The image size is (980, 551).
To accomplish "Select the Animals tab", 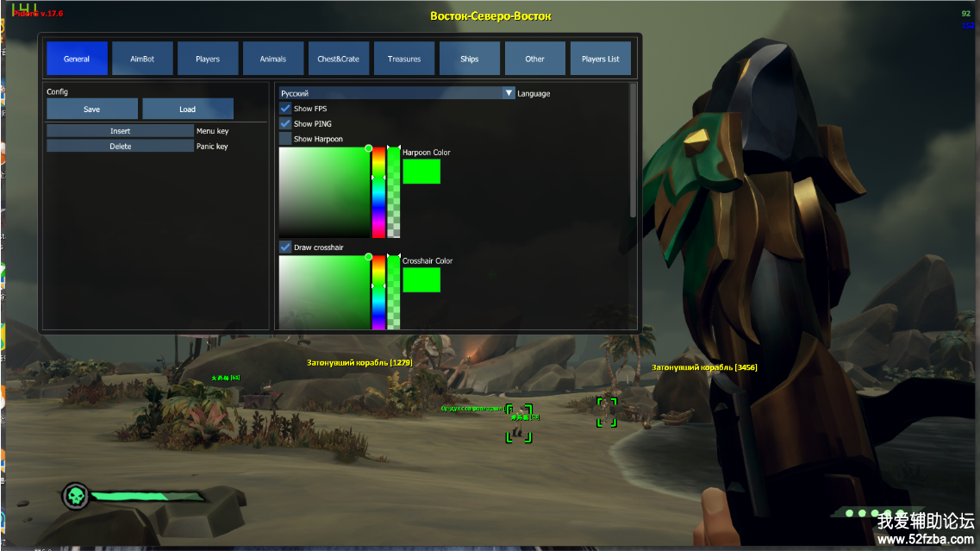I will (x=273, y=59).
